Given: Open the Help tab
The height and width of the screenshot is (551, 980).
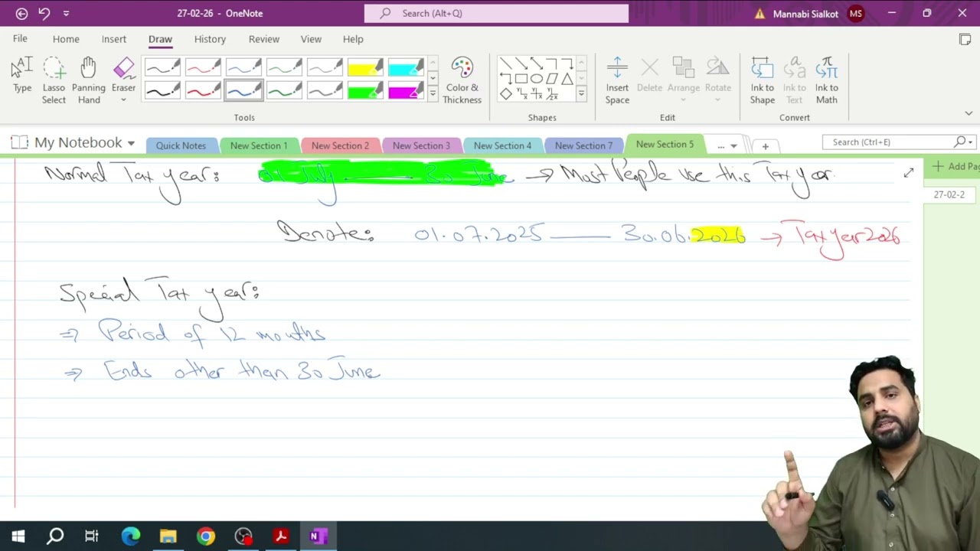Looking at the screenshot, I should coord(353,39).
